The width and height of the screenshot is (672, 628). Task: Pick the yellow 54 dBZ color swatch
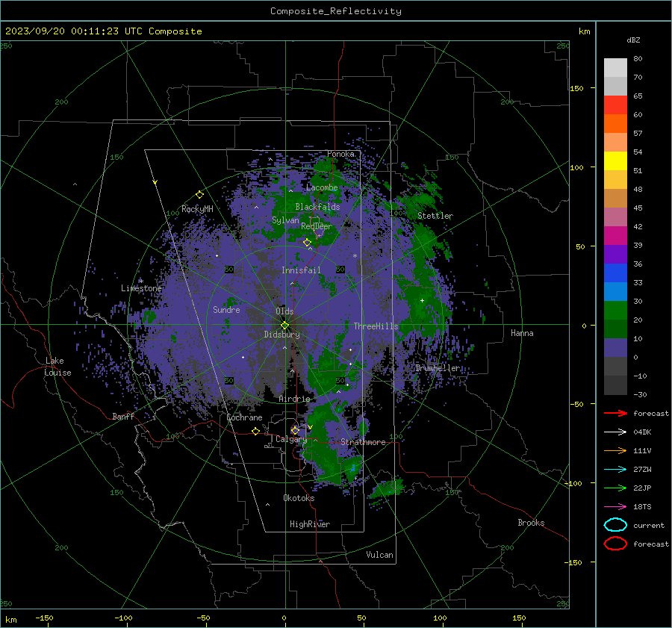point(615,161)
